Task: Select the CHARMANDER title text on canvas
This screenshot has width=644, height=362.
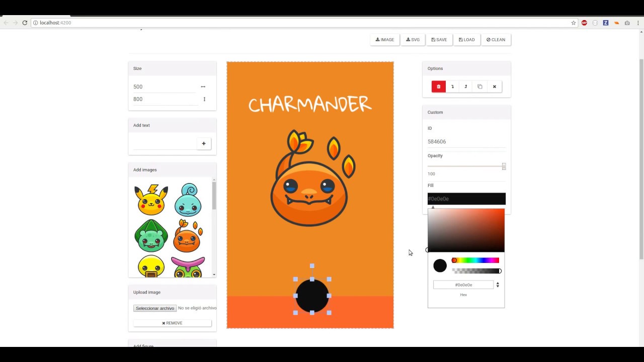Action: click(x=310, y=105)
